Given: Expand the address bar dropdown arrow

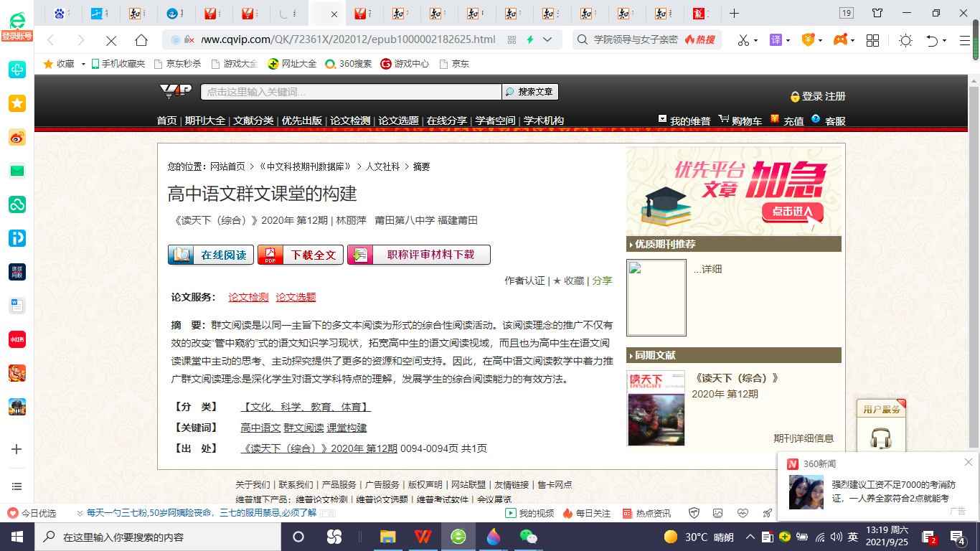Looking at the screenshot, I should coord(548,40).
